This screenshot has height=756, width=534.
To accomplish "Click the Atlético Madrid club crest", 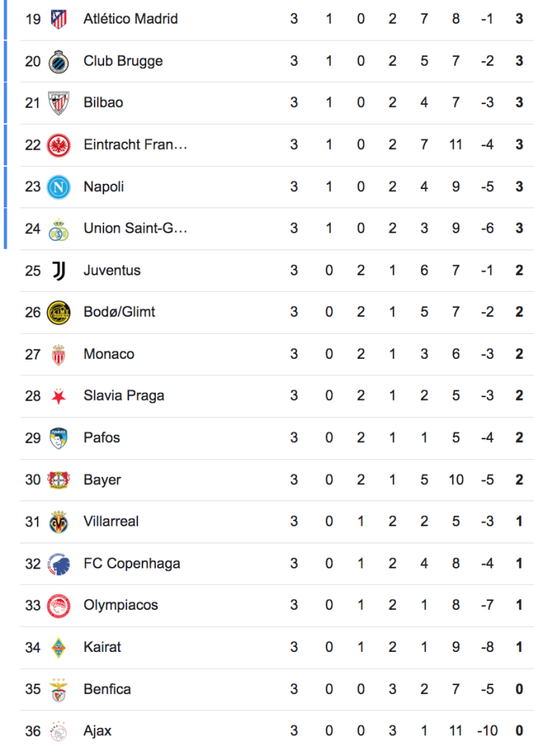I will [58, 18].
